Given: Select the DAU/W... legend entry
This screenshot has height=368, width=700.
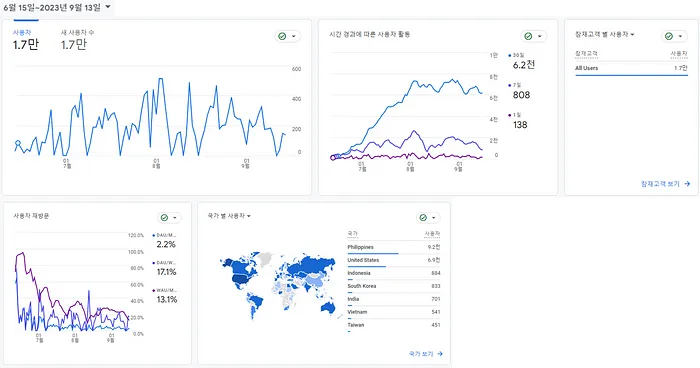Looking at the screenshot, I should click(x=164, y=263).
